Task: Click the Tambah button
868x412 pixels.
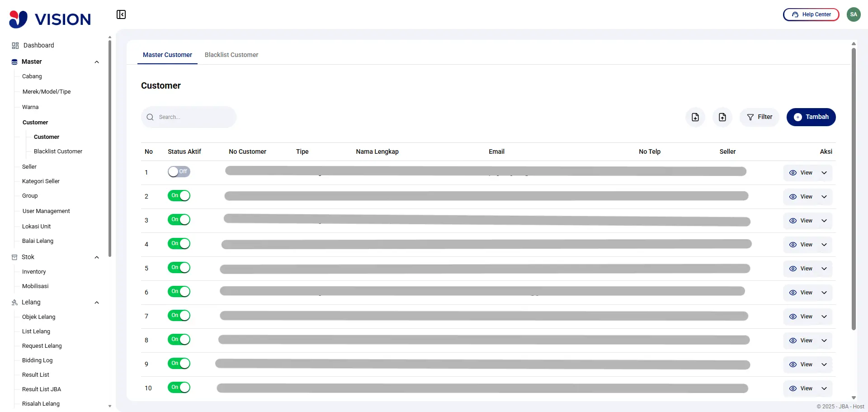Action: (811, 117)
